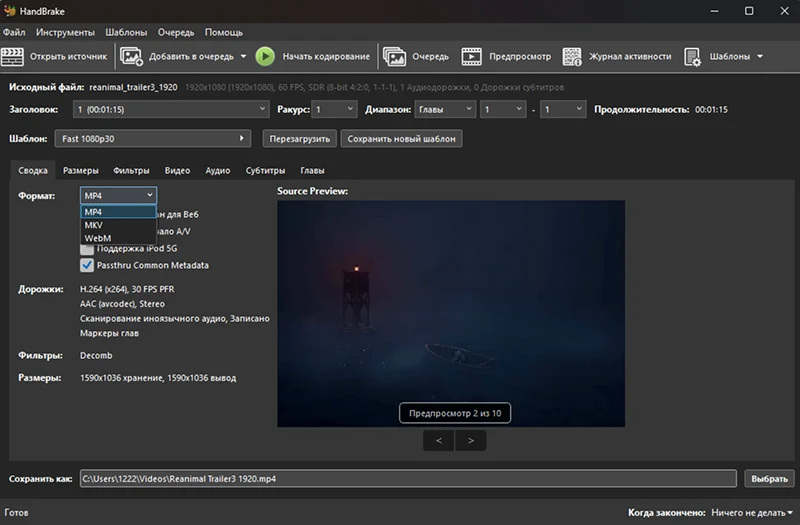Open the Когда закончено dropdown
The height and width of the screenshot is (525, 800).
click(x=752, y=513)
